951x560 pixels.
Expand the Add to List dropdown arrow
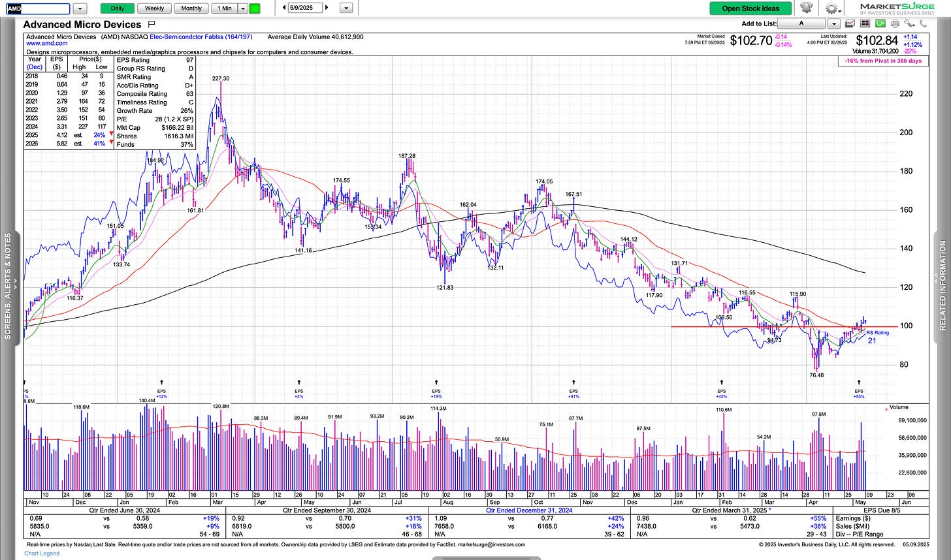pyautogui.click(x=833, y=23)
